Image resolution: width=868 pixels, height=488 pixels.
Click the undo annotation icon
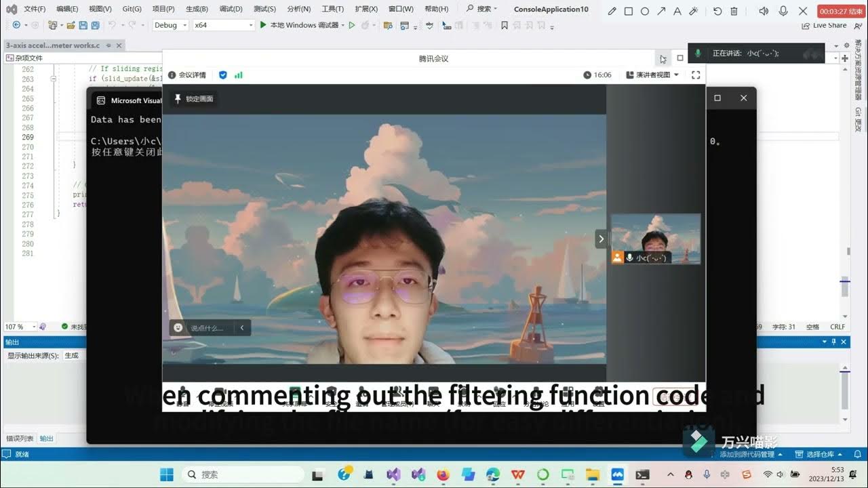717,11
